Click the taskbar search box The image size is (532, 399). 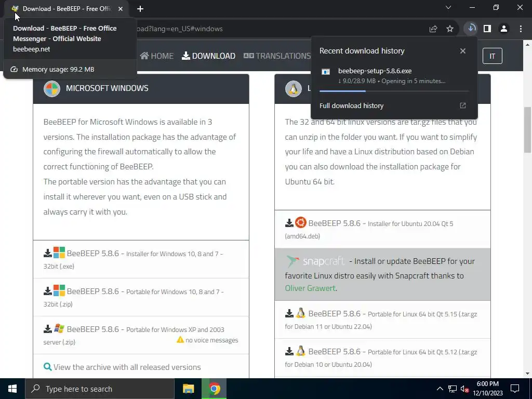coord(100,389)
